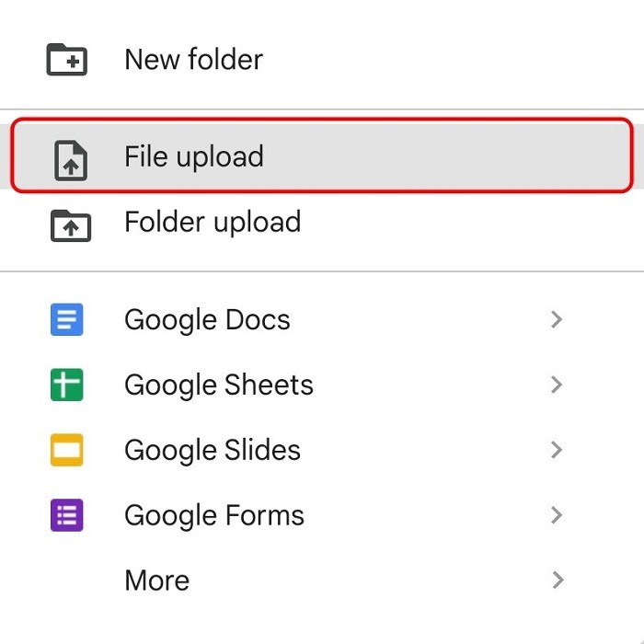Select the Google Sheets text label
The width and height of the screenshot is (644, 644).
click(219, 385)
